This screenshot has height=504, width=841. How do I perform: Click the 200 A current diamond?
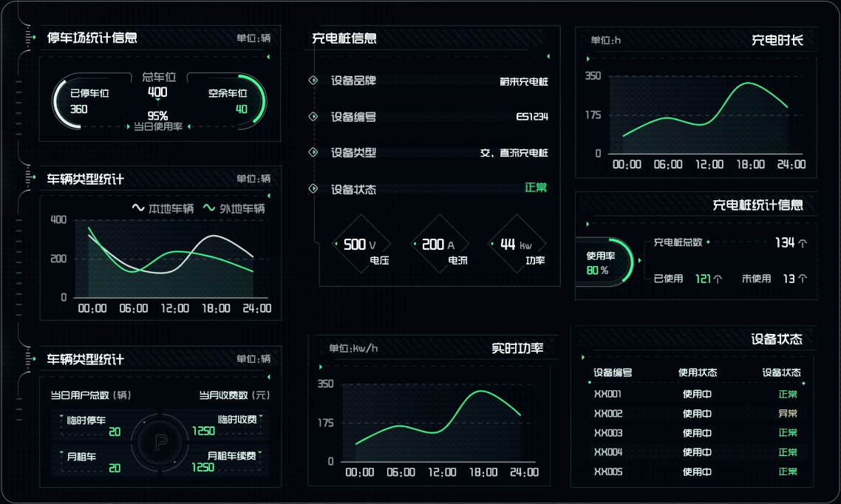(439, 245)
